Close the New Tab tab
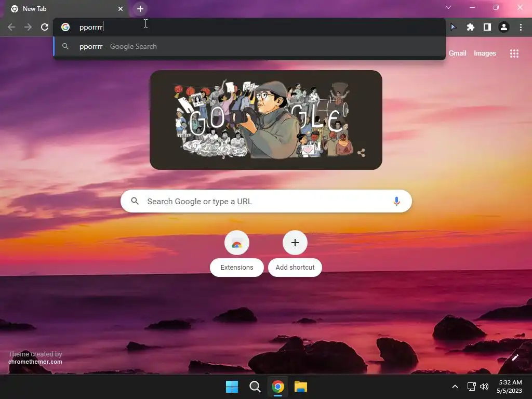Screen dimensions: 532x399 pos(121,9)
